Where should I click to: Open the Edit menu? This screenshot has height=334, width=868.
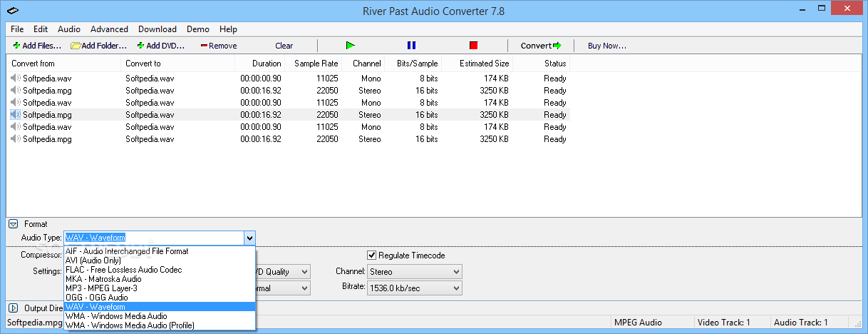click(x=41, y=29)
